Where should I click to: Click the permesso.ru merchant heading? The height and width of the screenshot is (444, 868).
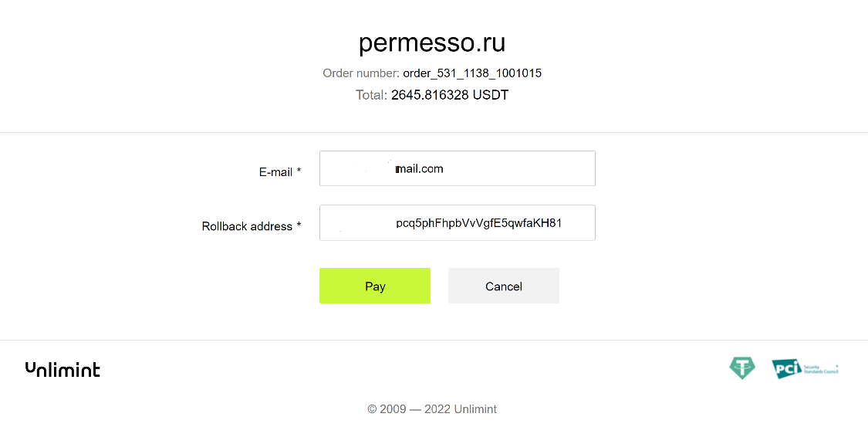point(432,42)
